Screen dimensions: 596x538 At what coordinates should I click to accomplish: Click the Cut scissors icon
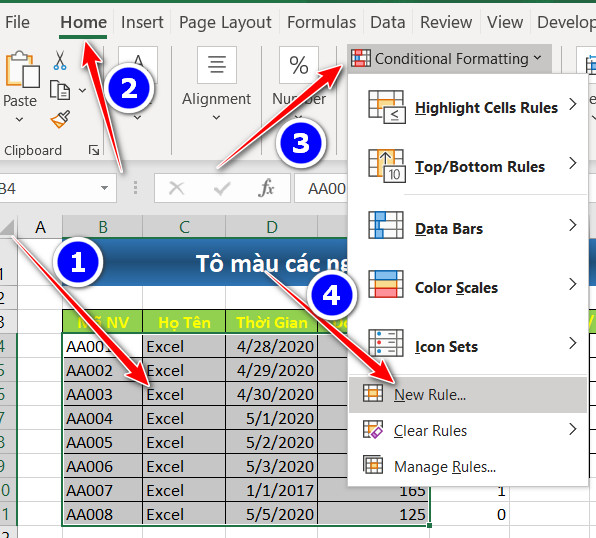tap(60, 61)
